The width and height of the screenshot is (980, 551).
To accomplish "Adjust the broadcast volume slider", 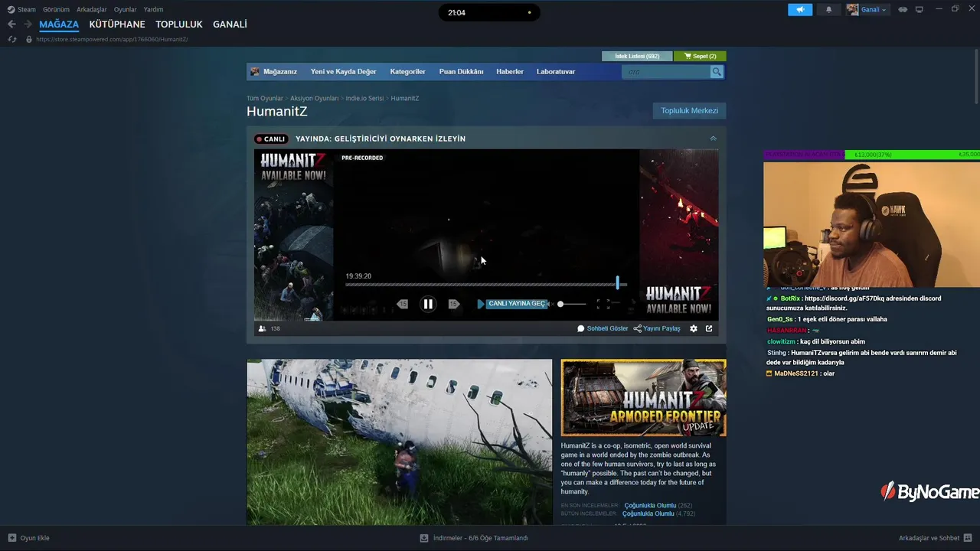I will click(x=572, y=304).
